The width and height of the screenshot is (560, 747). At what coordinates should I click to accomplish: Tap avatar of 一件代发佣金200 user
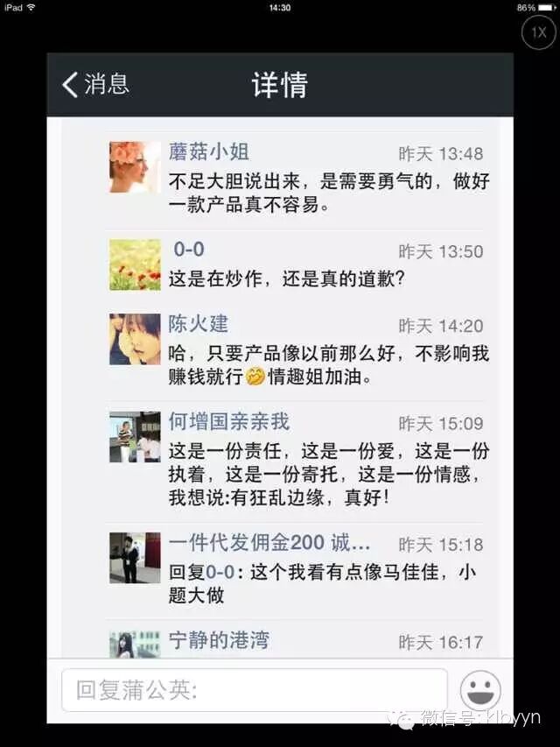(x=135, y=558)
